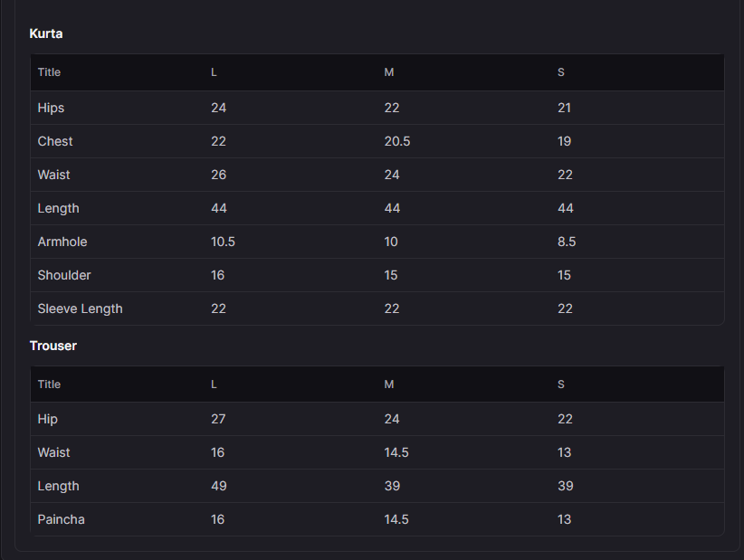The height and width of the screenshot is (560, 744).
Task: Click the Shoulder row label
Action: click(x=64, y=275)
